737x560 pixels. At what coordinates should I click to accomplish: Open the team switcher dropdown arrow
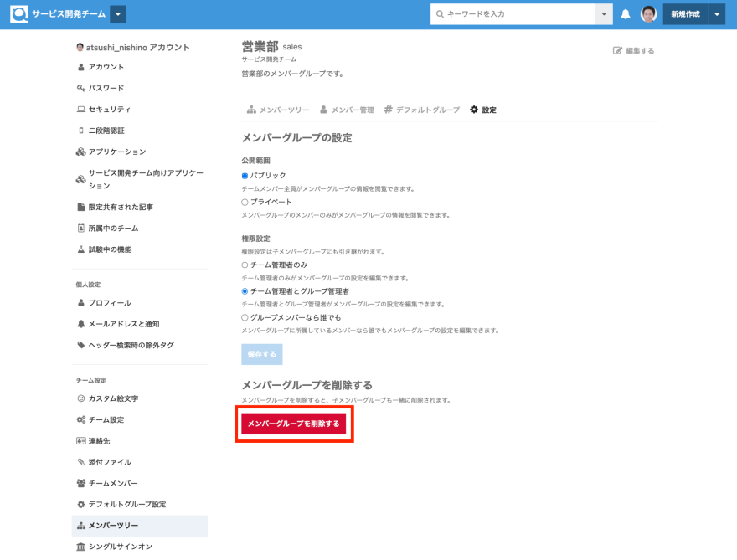click(x=118, y=14)
